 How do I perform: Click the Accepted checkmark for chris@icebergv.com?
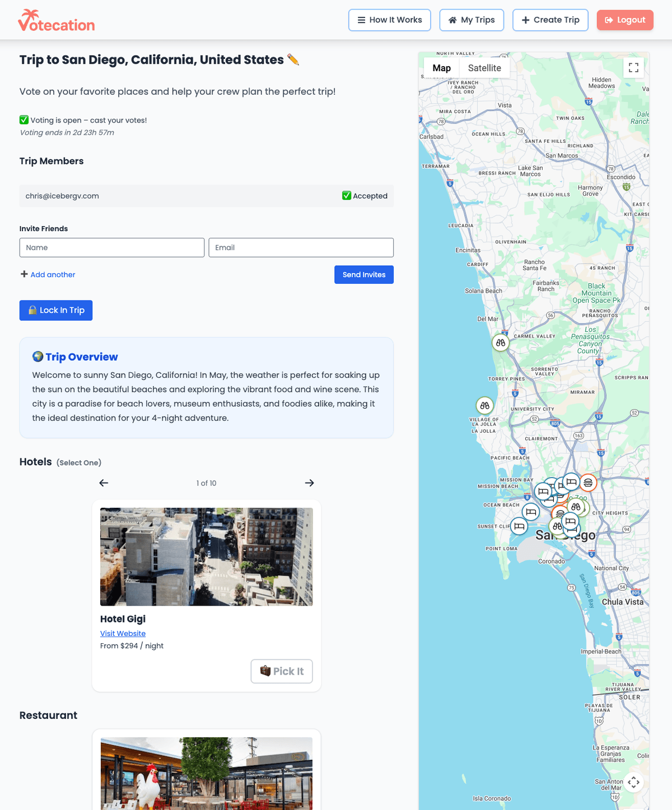click(346, 196)
